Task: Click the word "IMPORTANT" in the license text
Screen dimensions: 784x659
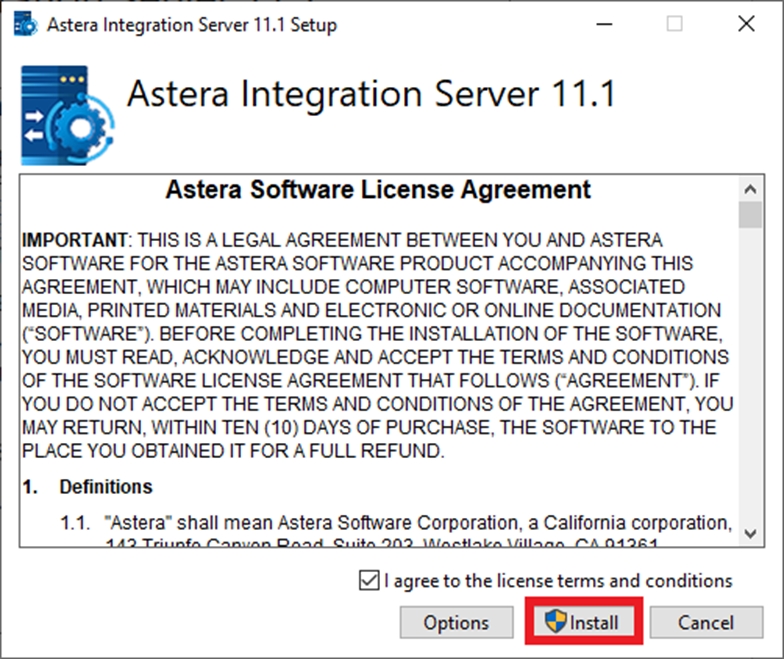Action: coord(75,241)
